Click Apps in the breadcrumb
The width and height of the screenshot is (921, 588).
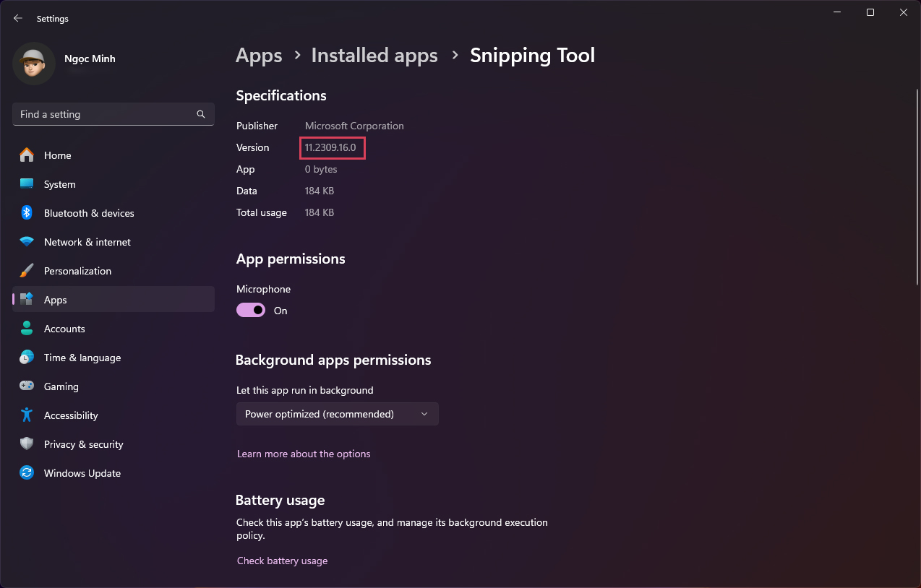point(259,56)
